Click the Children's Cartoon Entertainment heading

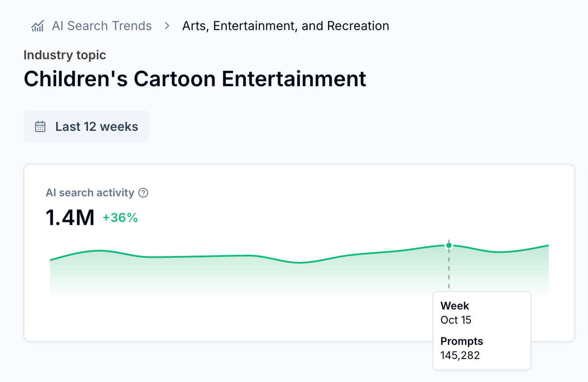click(x=195, y=79)
